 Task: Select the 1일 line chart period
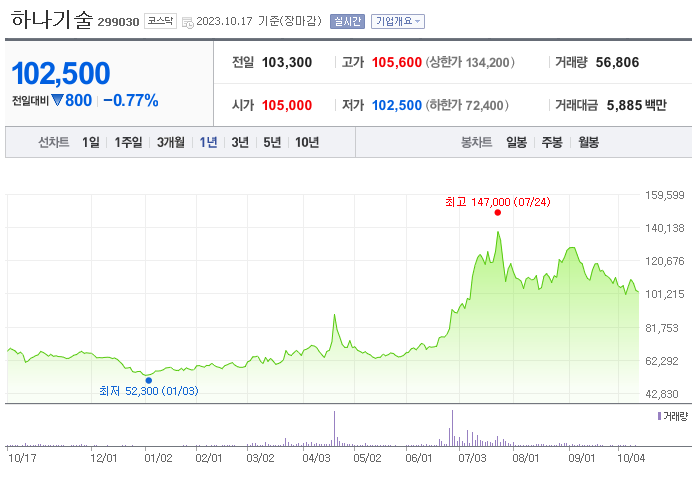pos(90,142)
